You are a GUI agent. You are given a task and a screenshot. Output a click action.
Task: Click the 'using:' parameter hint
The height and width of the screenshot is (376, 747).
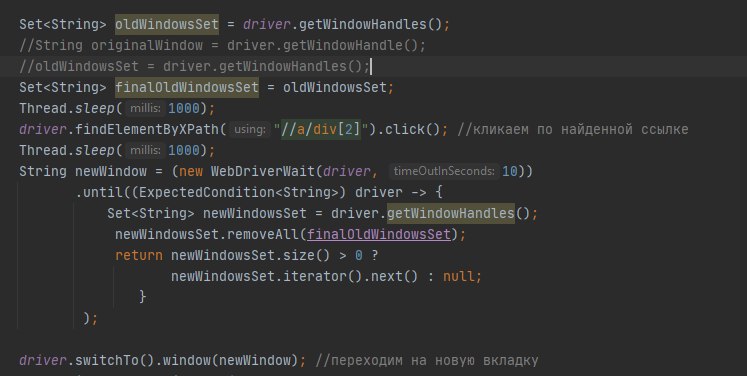[x=249, y=129]
